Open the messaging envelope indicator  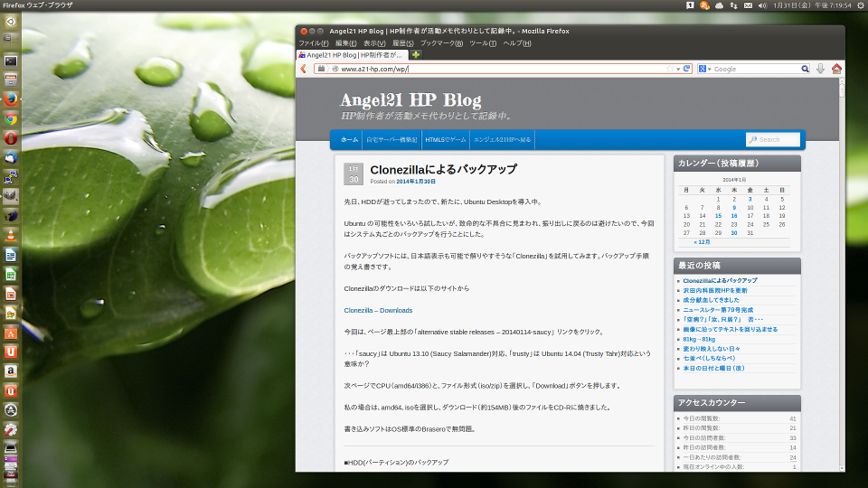pos(748,5)
